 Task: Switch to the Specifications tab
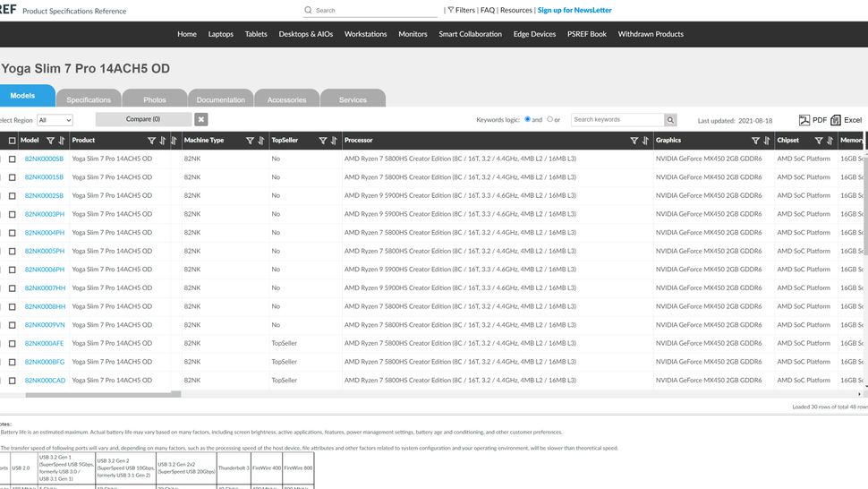(x=89, y=99)
